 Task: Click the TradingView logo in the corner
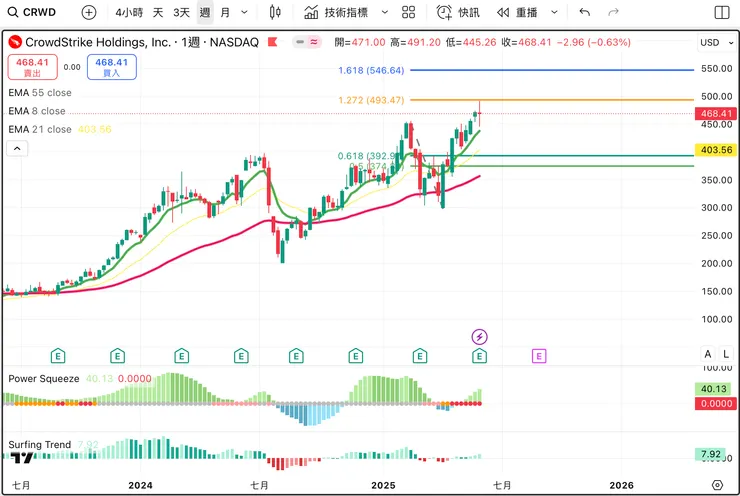tap(22, 457)
